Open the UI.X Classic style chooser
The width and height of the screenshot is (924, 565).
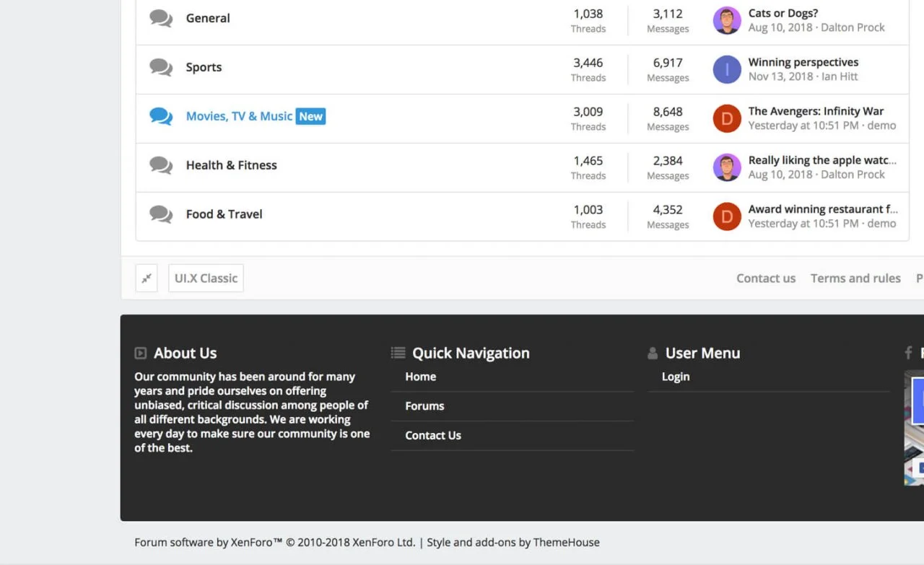(x=206, y=279)
